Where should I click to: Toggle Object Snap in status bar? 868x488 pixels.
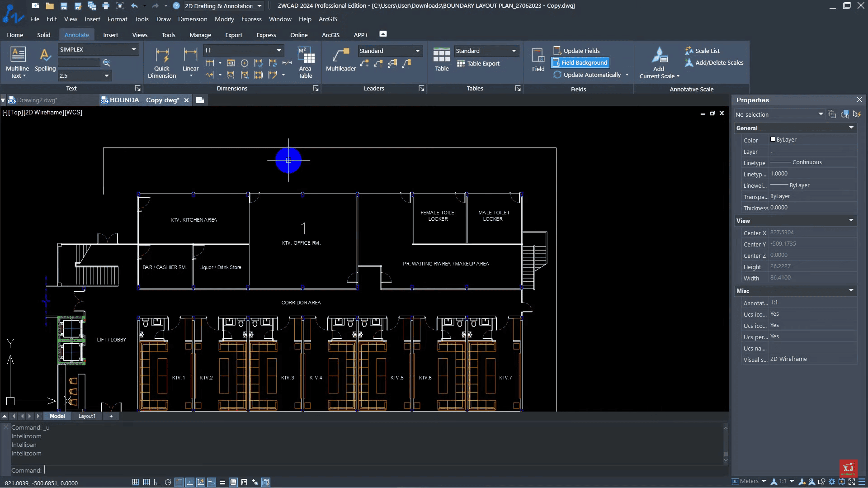click(179, 482)
